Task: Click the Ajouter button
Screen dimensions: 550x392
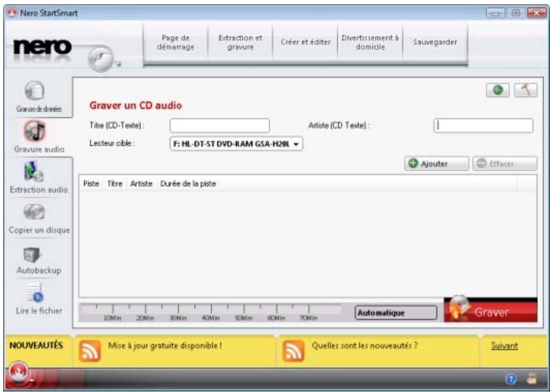Action: (x=436, y=164)
